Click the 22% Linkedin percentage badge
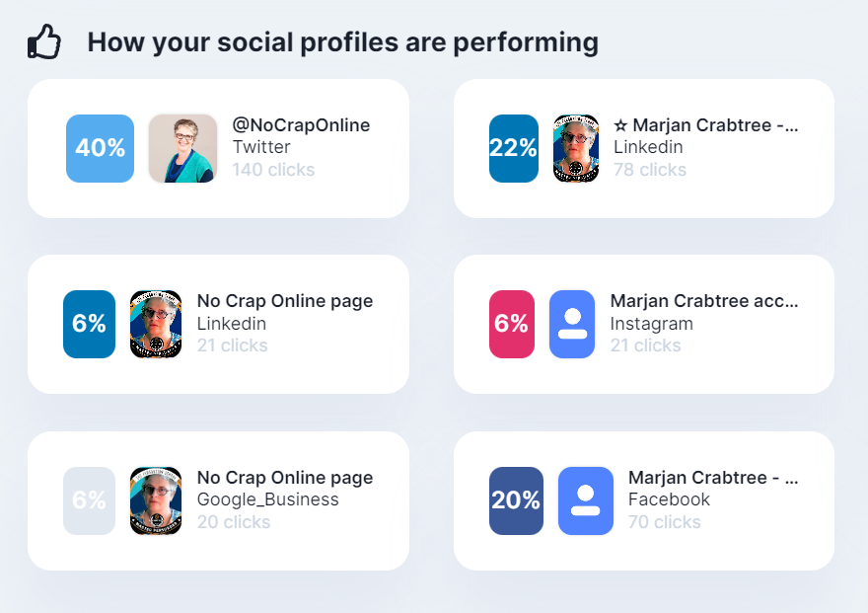 click(x=514, y=148)
